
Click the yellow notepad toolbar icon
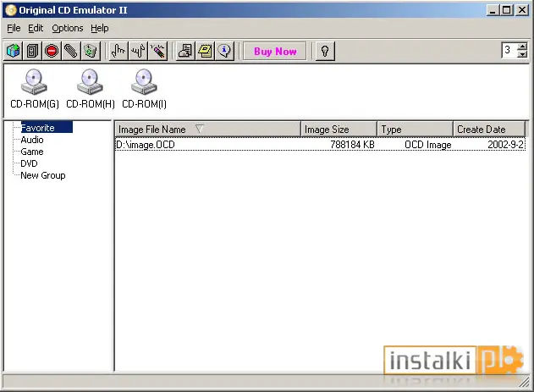[205, 52]
